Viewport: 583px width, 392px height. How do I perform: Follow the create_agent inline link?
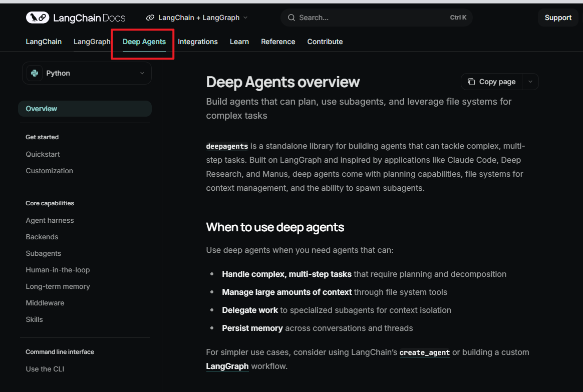click(x=425, y=352)
